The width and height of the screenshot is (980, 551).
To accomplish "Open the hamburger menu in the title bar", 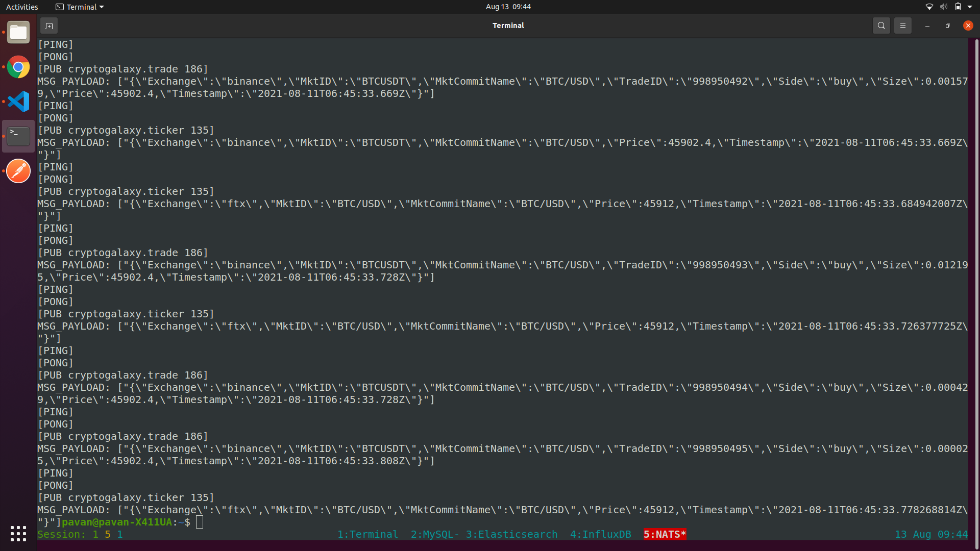I will [902, 26].
